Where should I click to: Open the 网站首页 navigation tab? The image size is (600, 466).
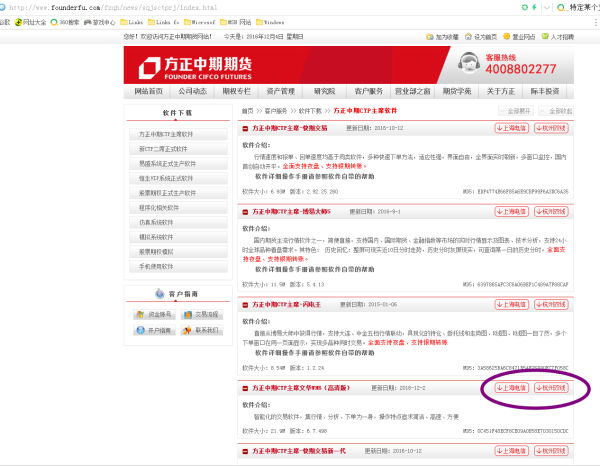148,91
